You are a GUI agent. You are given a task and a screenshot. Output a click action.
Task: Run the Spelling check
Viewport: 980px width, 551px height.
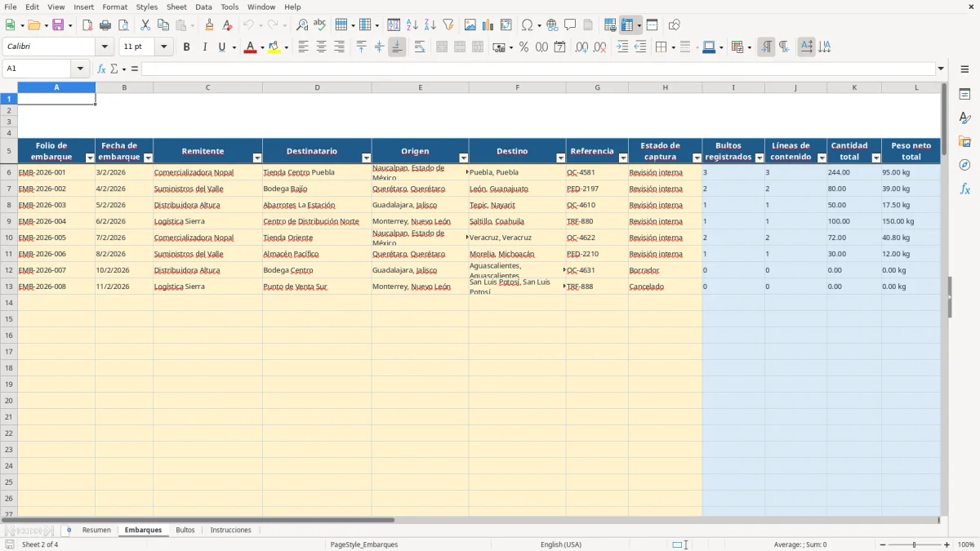(x=320, y=25)
